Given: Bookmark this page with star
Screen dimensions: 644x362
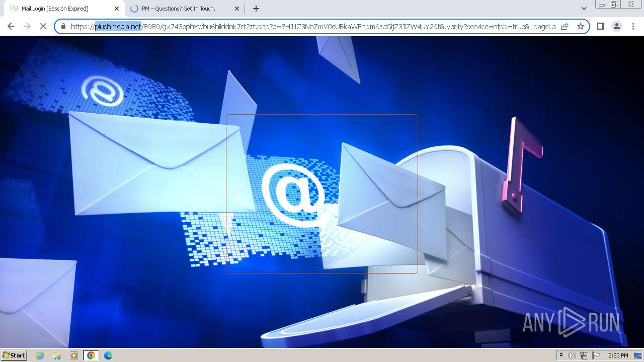Looking at the screenshot, I should click(580, 26).
